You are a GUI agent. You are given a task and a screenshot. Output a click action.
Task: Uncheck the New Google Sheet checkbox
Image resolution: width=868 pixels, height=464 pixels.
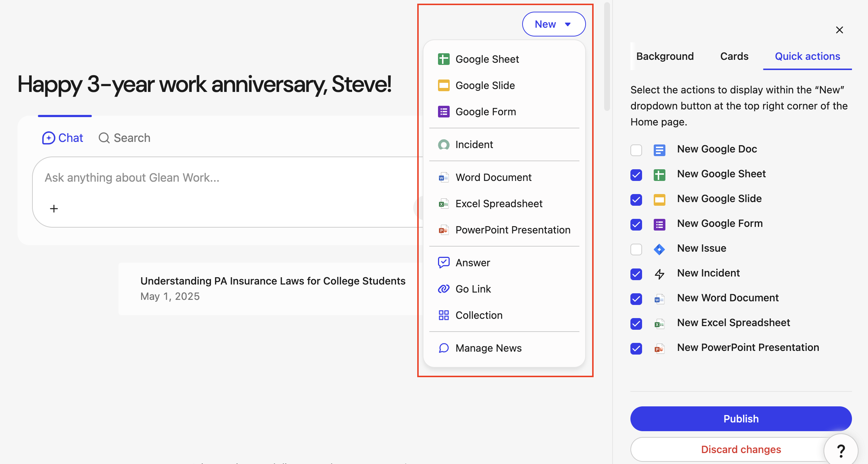pyautogui.click(x=636, y=175)
